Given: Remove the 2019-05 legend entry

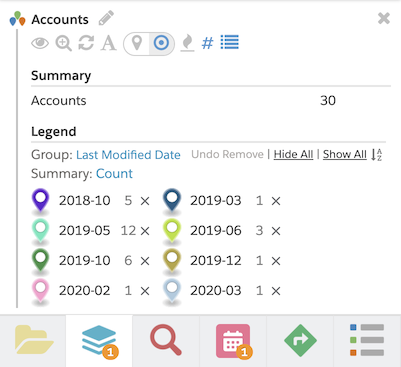Looking at the screenshot, I should 145,231.
